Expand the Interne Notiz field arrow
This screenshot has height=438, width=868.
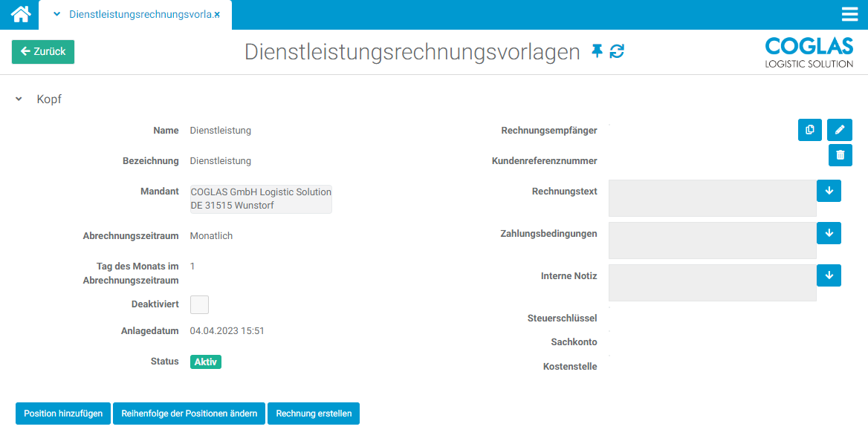pyautogui.click(x=829, y=275)
